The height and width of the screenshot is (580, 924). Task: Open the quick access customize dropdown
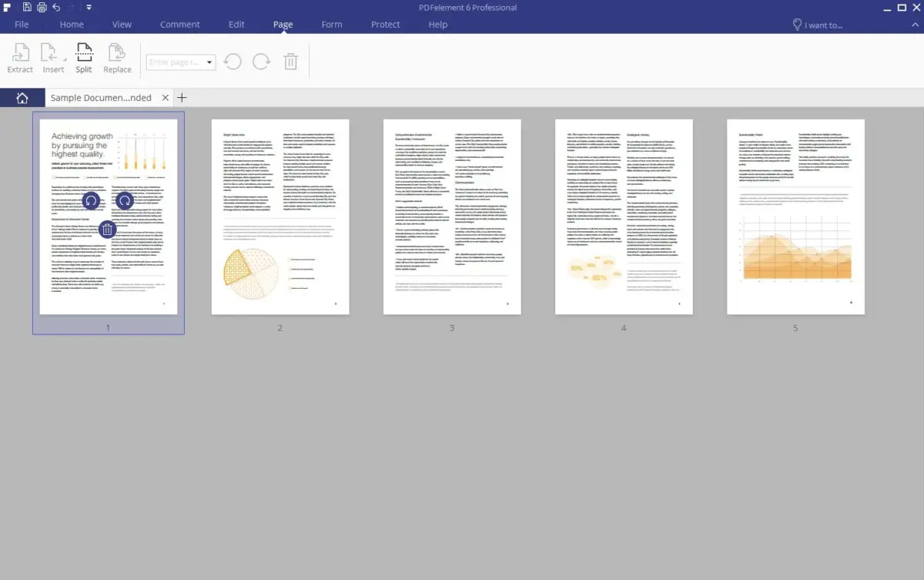[x=89, y=8]
